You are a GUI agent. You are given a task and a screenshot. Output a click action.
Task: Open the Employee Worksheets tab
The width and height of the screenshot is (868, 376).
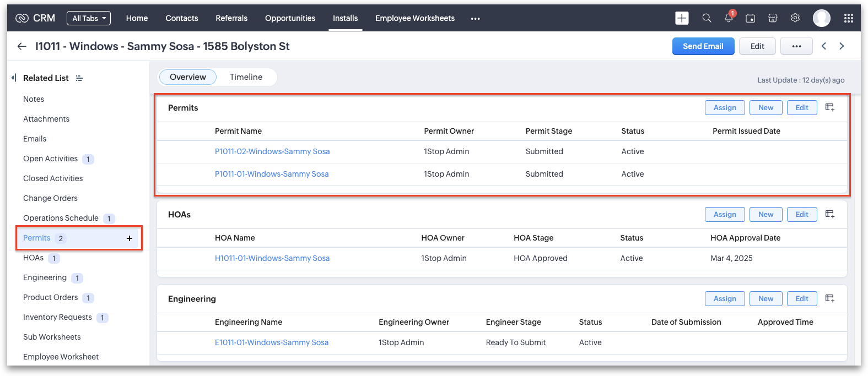415,18
